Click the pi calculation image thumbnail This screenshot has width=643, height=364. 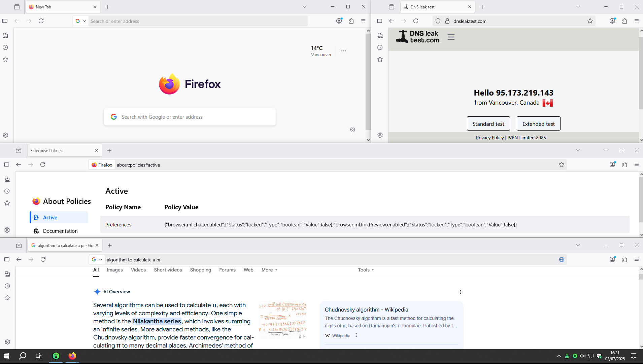(x=282, y=320)
